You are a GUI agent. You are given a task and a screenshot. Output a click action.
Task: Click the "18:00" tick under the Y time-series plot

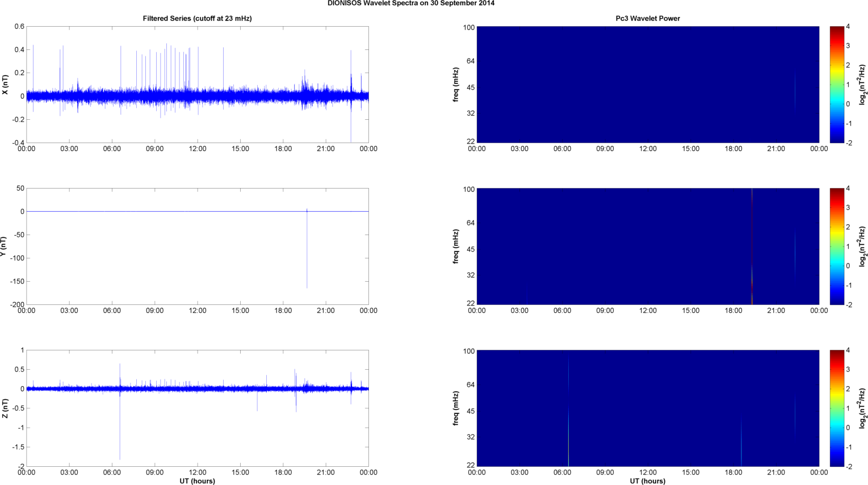pos(283,311)
